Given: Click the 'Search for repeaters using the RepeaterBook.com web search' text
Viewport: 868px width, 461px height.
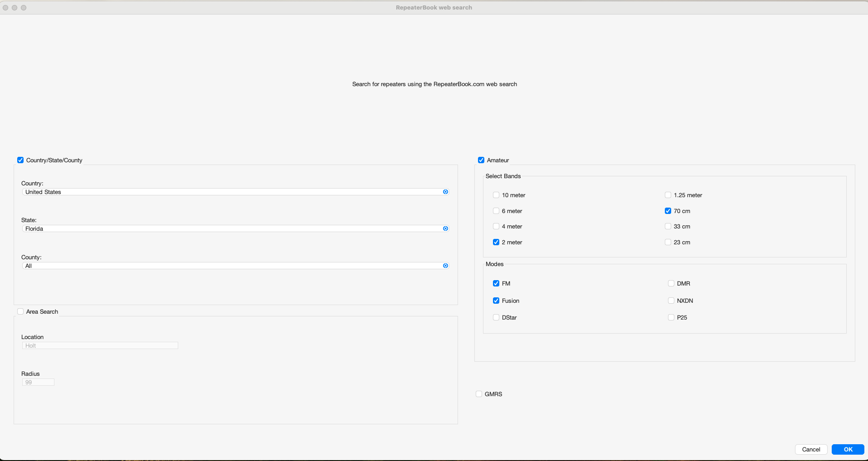Looking at the screenshot, I should pyautogui.click(x=434, y=84).
